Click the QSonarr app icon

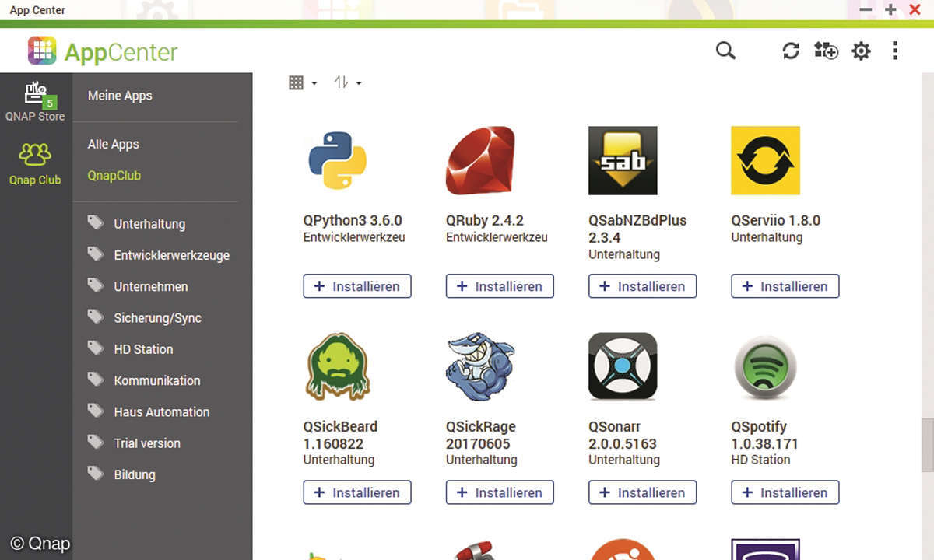(623, 367)
